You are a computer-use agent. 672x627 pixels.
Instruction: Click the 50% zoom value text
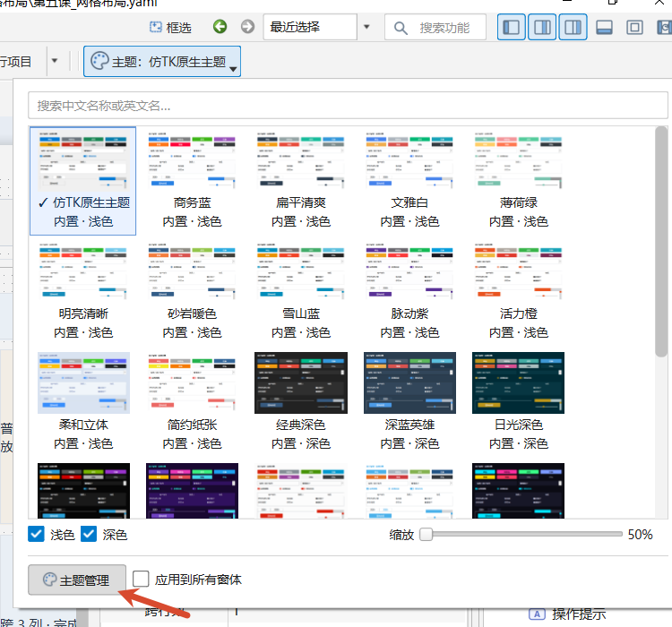coord(640,535)
